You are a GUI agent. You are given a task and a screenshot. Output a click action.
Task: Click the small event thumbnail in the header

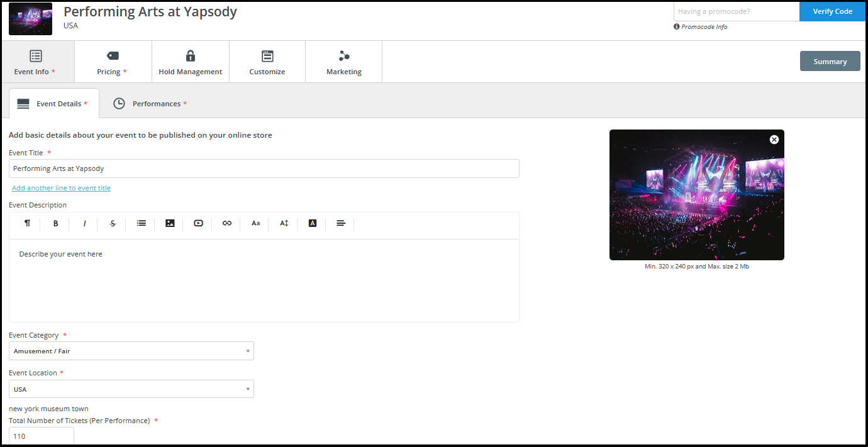click(30, 19)
